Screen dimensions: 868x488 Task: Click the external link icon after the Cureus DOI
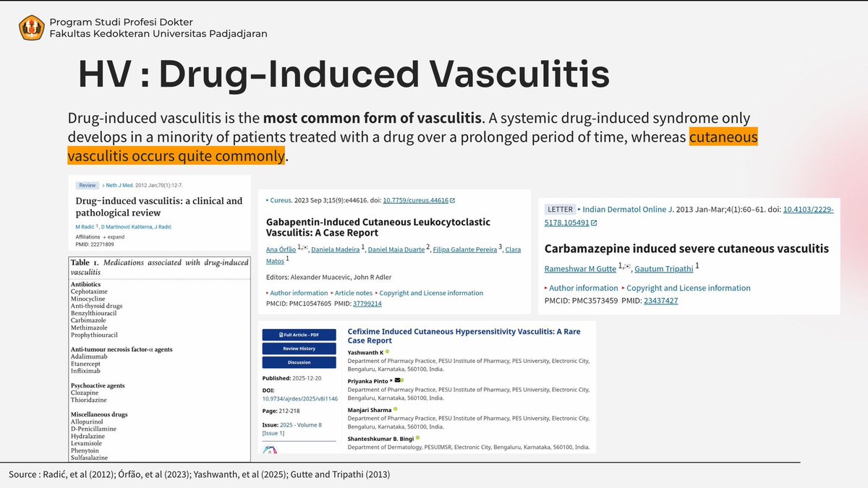(452, 200)
